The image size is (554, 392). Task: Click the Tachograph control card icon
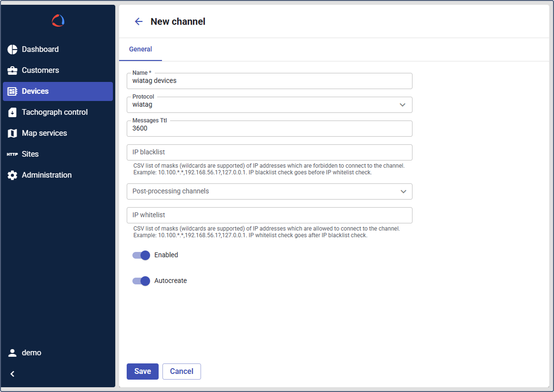pos(12,112)
